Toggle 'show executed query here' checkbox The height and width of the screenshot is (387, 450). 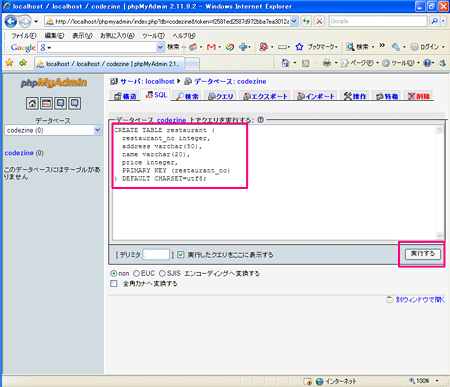pos(181,255)
